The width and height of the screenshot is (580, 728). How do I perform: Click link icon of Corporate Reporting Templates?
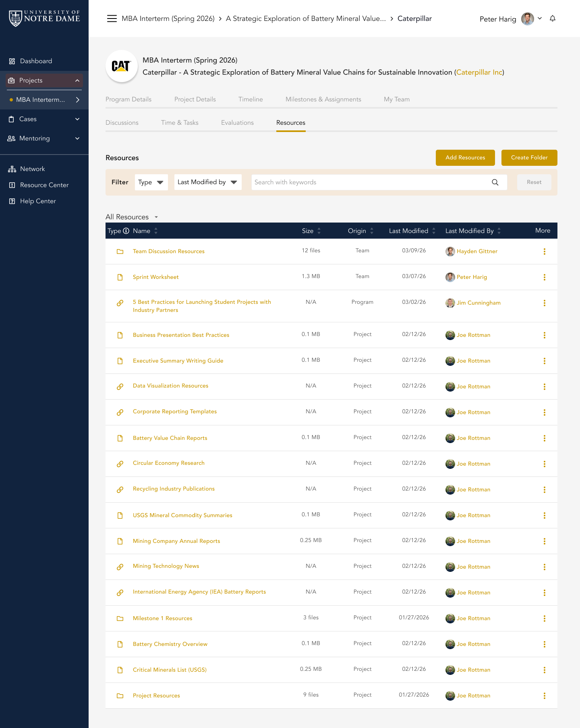pos(120,412)
